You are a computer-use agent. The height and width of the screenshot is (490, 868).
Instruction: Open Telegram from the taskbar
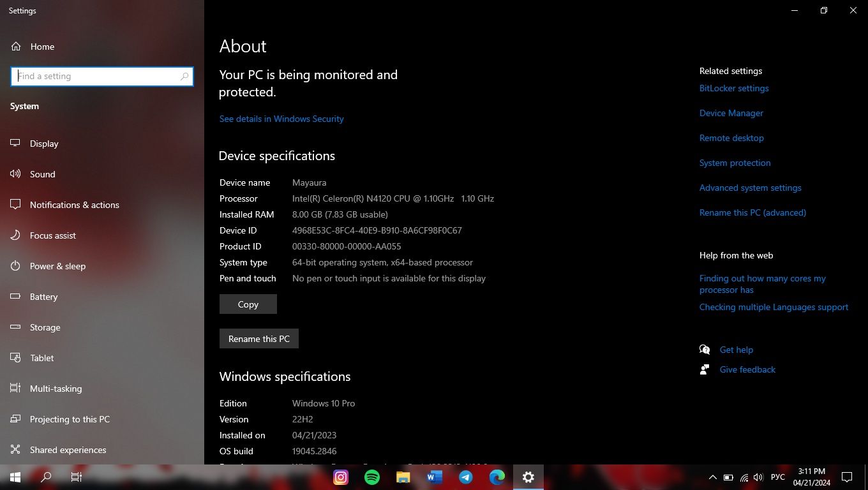466,477
